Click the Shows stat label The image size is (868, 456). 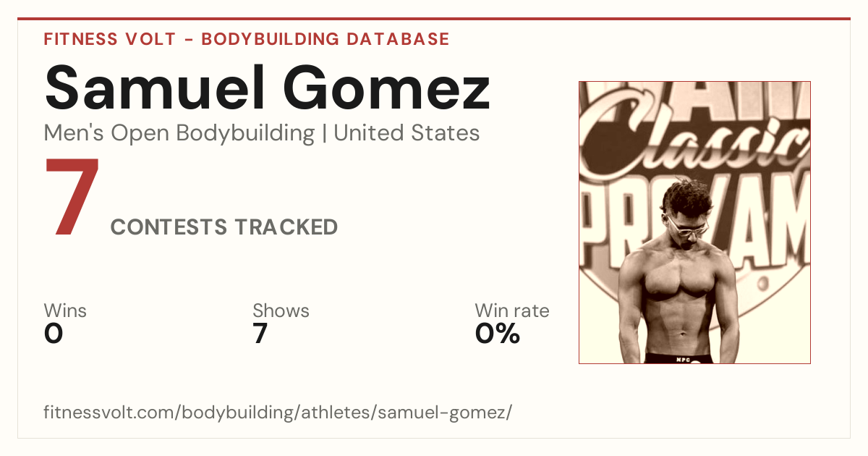point(281,311)
